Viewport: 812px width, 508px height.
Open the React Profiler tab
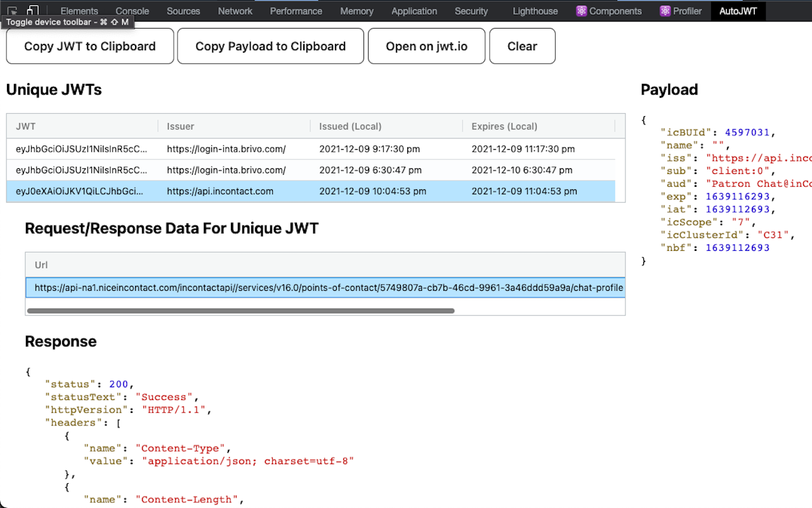coord(681,11)
